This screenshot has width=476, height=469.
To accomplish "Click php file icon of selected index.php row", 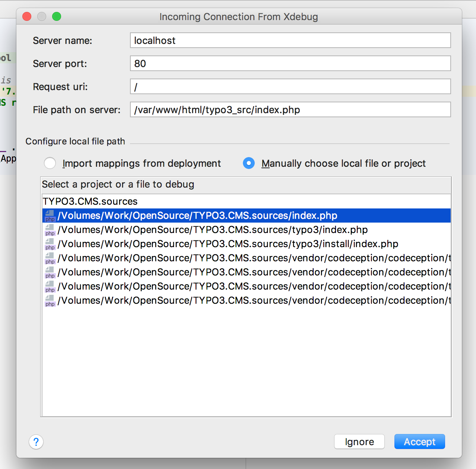I will pos(50,216).
